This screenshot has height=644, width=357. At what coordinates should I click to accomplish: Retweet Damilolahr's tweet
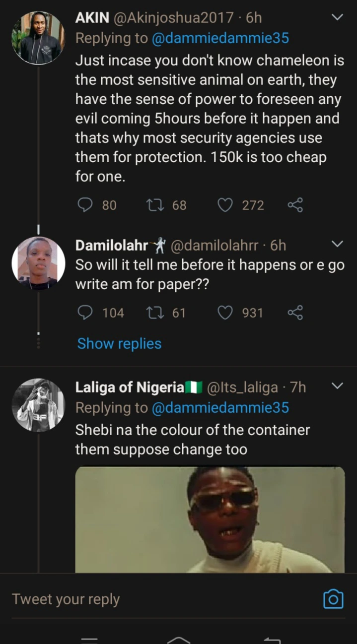coord(152,313)
